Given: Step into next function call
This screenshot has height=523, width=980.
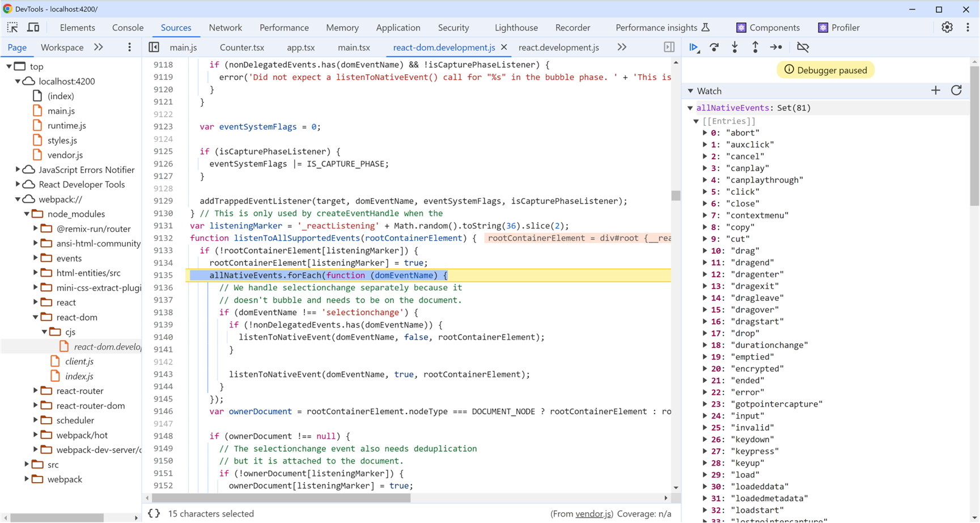Looking at the screenshot, I should (735, 47).
